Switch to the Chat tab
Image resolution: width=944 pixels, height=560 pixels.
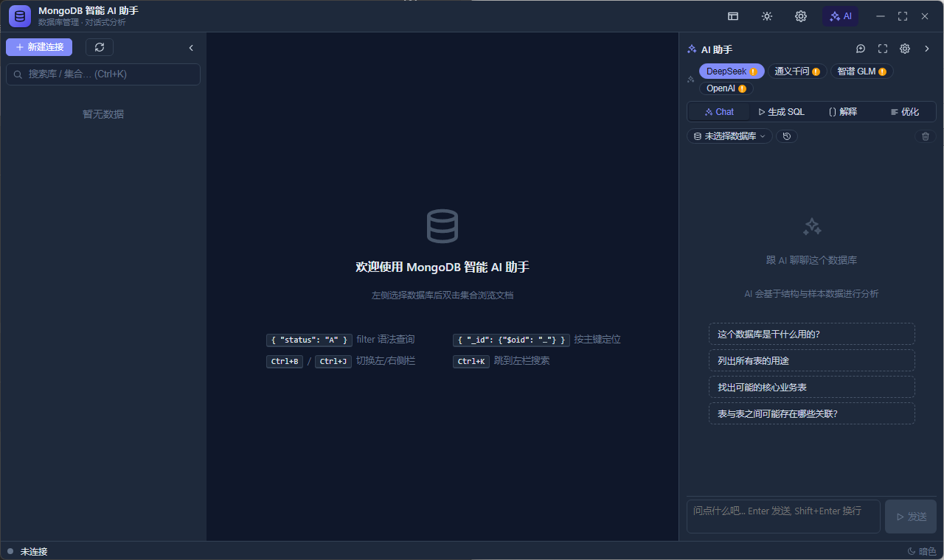(719, 112)
